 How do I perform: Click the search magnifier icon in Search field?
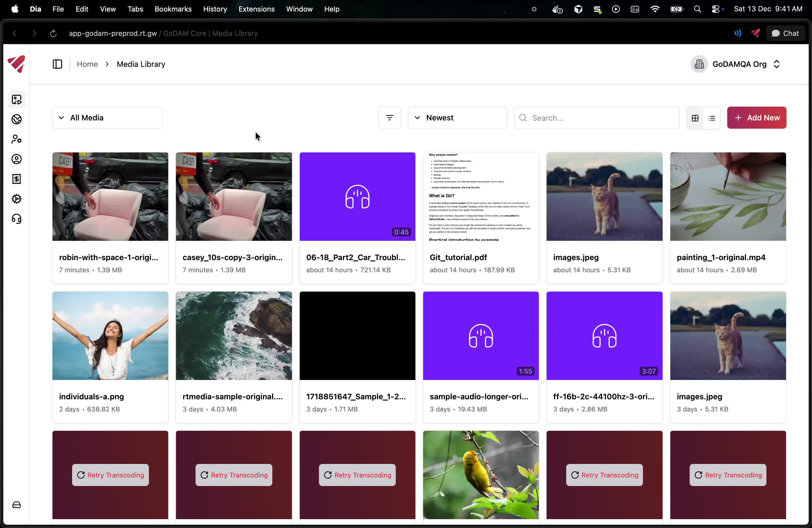coord(523,118)
